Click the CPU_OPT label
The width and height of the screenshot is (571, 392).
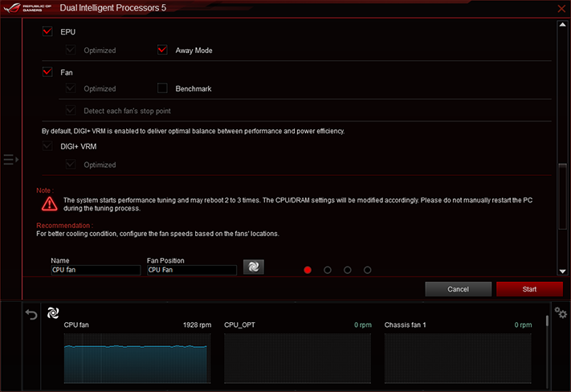[x=239, y=325]
